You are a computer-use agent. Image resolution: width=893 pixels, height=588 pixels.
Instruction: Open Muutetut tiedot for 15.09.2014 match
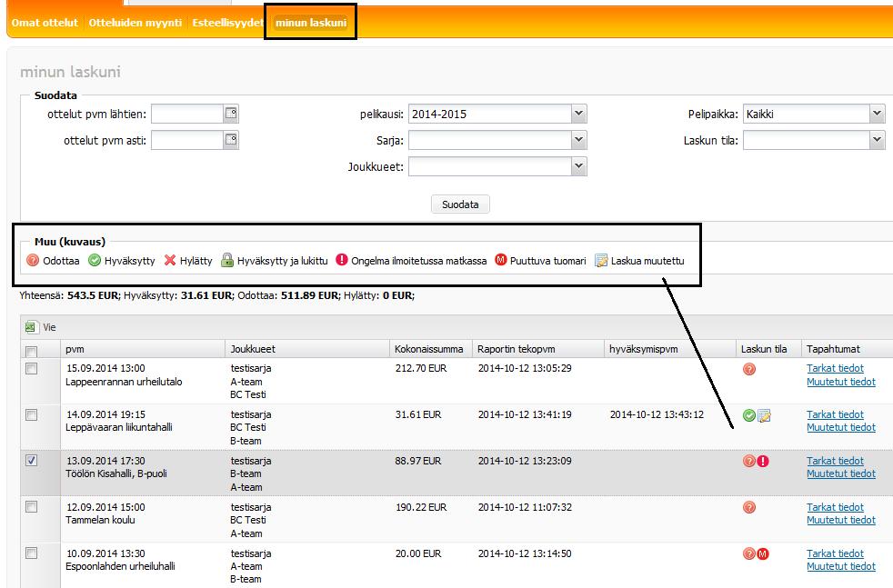click(x=840, y=382)
